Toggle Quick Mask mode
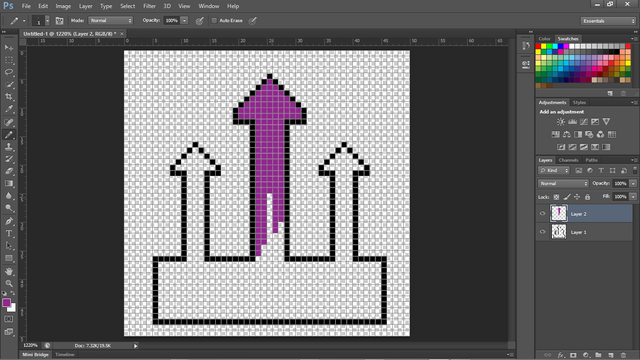The image size is (640, 360). pos(9,319)
